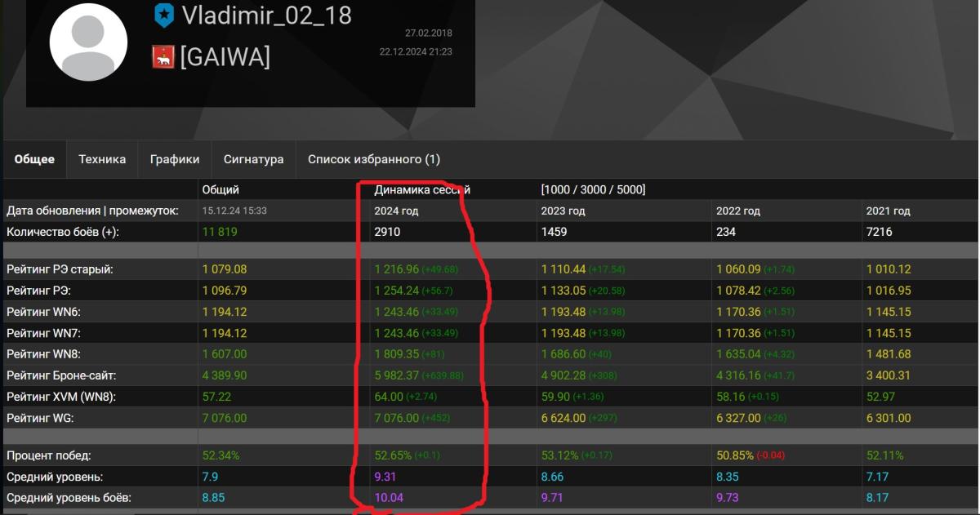Select the 2021 год period cell
This screenshot has height=515, width=980.
[x=889, y=211]
